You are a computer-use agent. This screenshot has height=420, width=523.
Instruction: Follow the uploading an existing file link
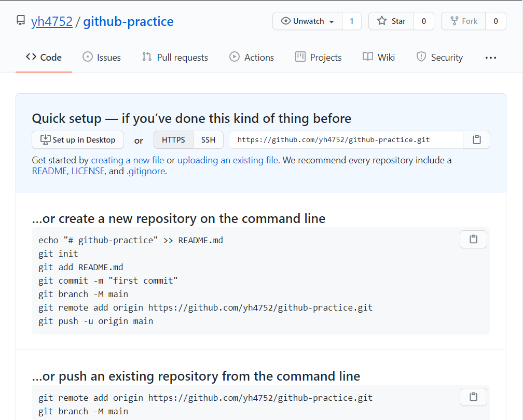[228, 160]
